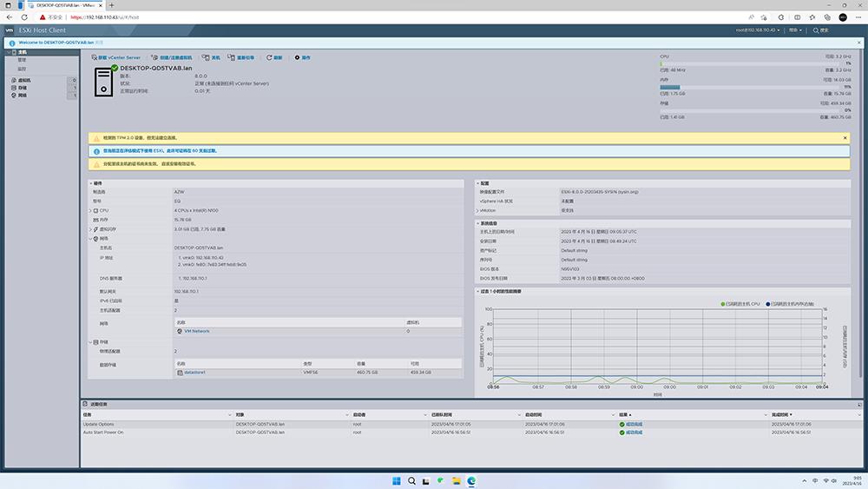The image size is (868, 489).
Task: Open the 帮助 dropdown in header
Action: 795,30
